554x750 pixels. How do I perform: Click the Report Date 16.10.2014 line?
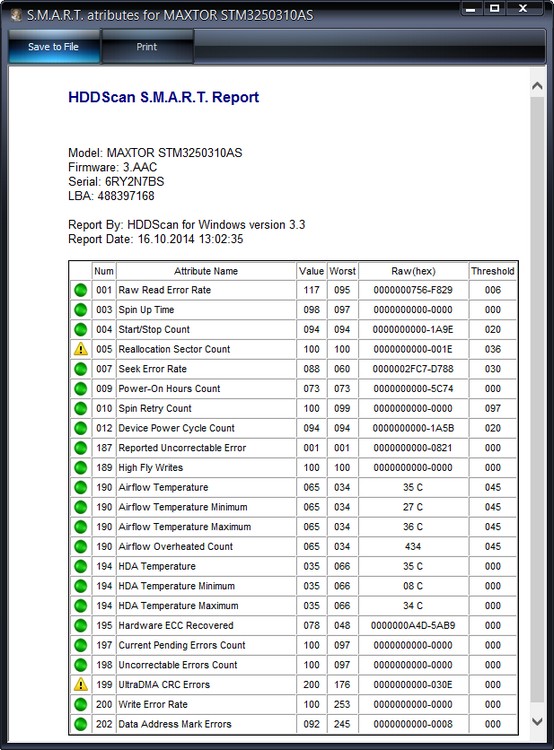coord(156,239)
